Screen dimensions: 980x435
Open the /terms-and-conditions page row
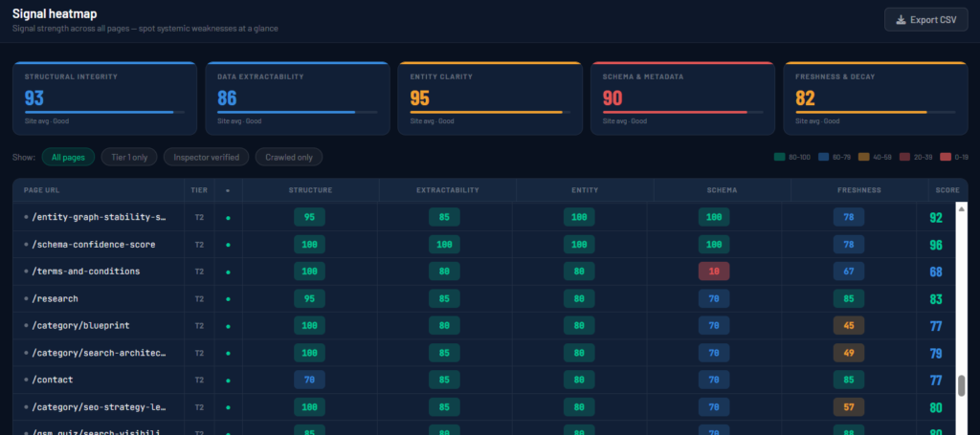(484, 272)
